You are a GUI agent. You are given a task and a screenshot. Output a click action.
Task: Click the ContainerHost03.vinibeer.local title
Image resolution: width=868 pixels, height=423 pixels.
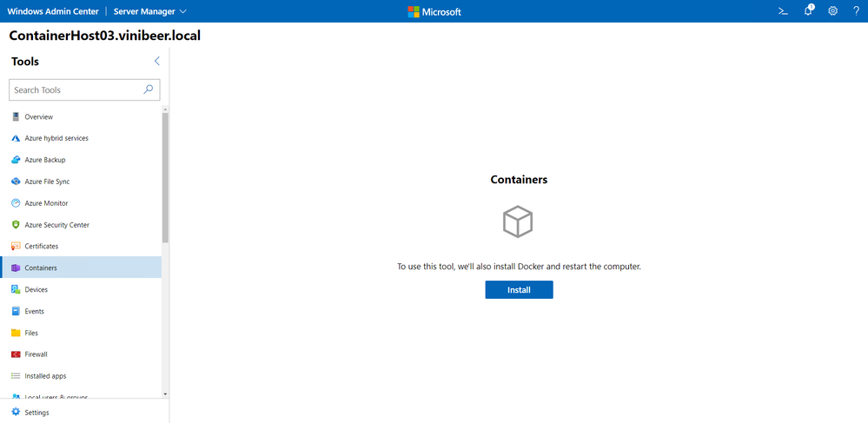[105, 36]
